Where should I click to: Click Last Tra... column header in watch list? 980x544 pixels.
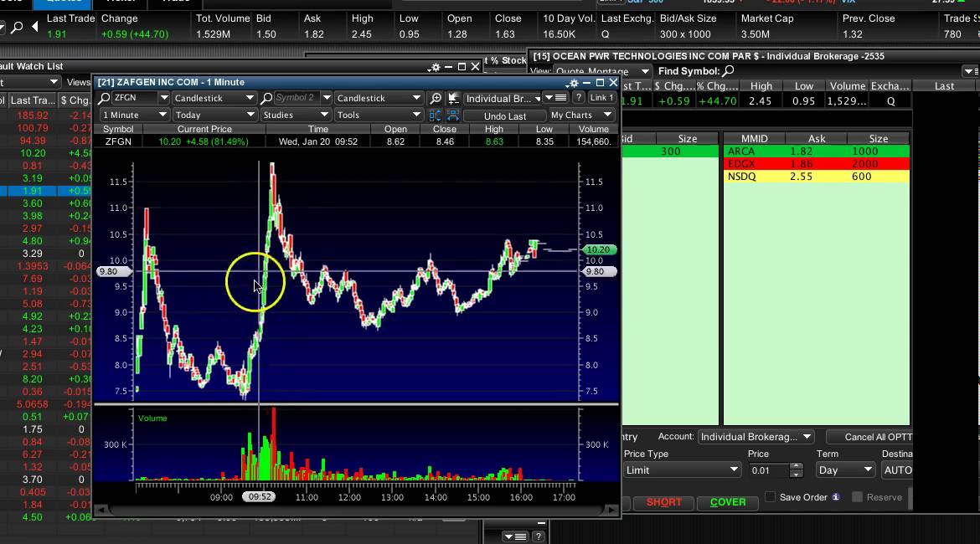(x=33, y=100)
